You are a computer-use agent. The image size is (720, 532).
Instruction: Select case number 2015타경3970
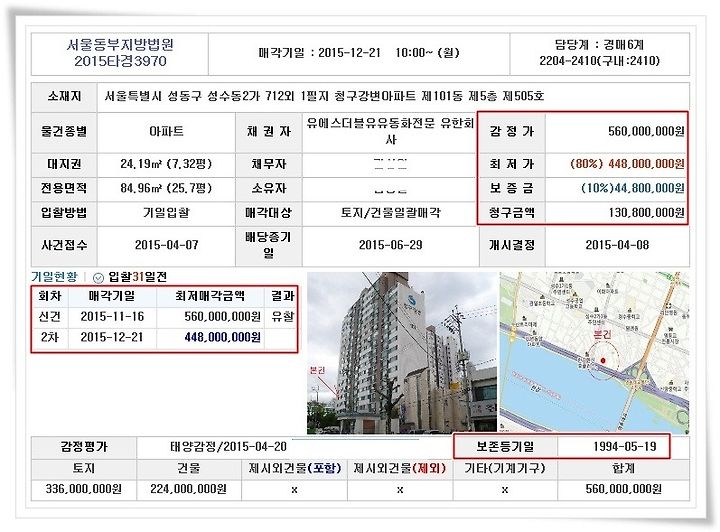click(120, 61)
